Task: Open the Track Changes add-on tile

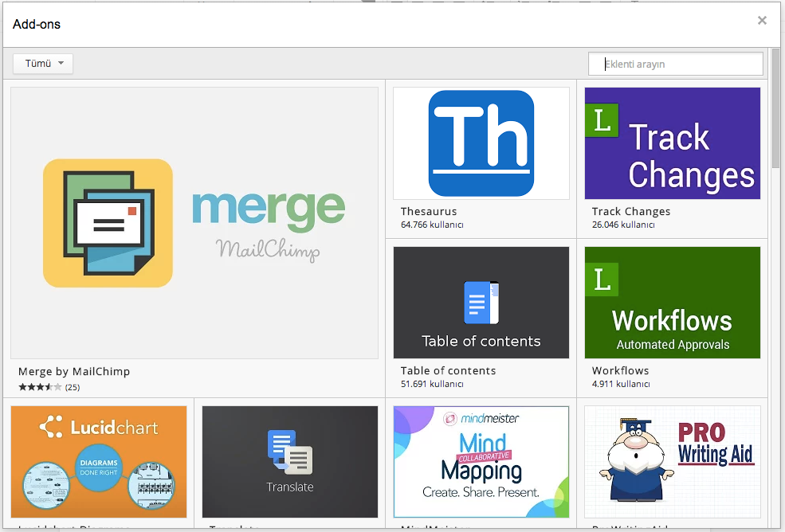Action: tap(673, 143)
